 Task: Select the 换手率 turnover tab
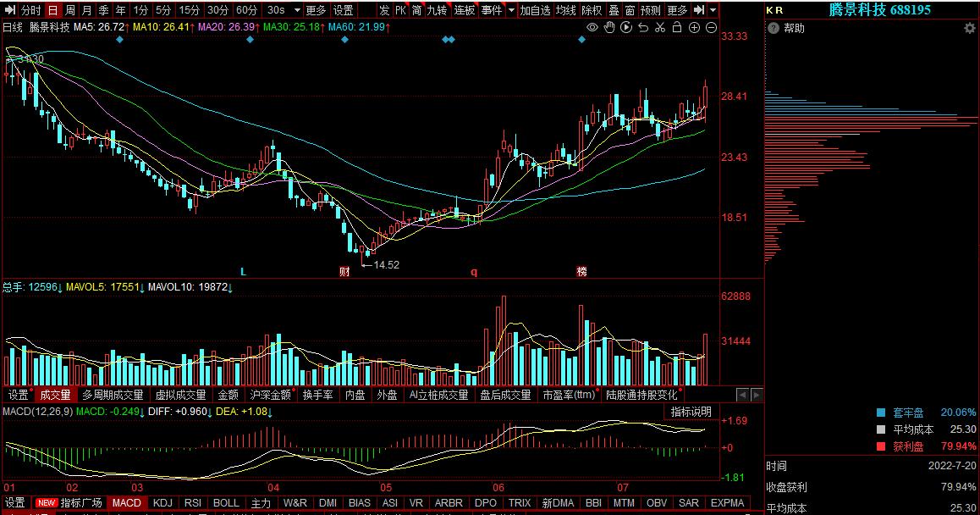coord(318,395)
